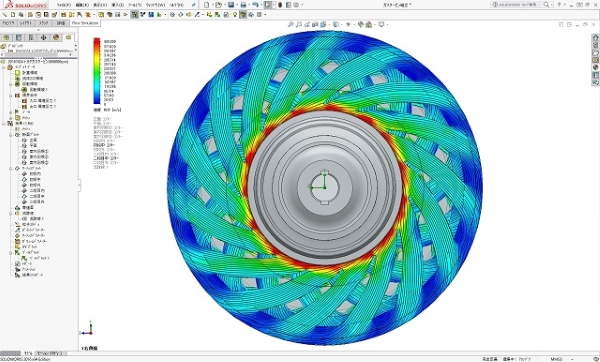Viewport: 600px width, 362px height.
Task: Click the Save floppy disk icon
Action: (231, 5)
